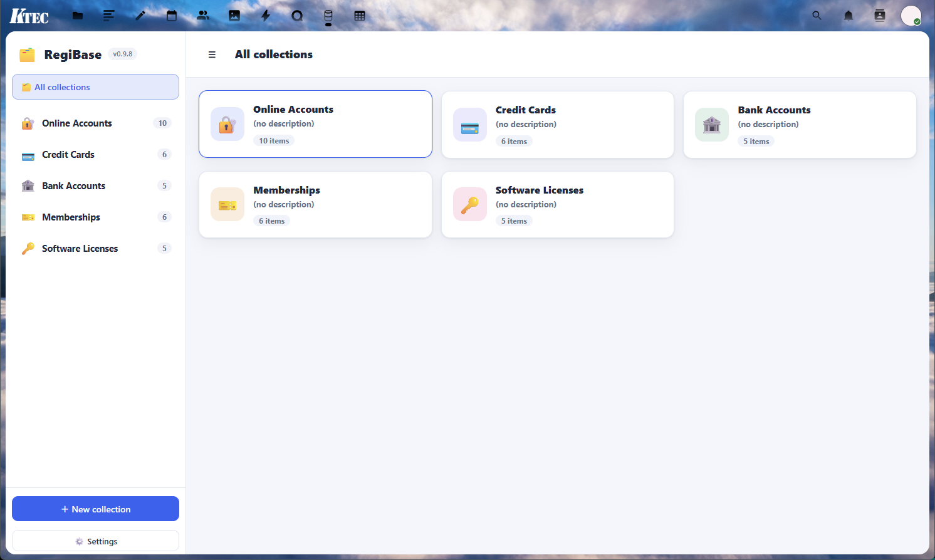This screenshot has width=935, height=560.
Task: Click the KTEC logo
Action: [x=29, y=16]
